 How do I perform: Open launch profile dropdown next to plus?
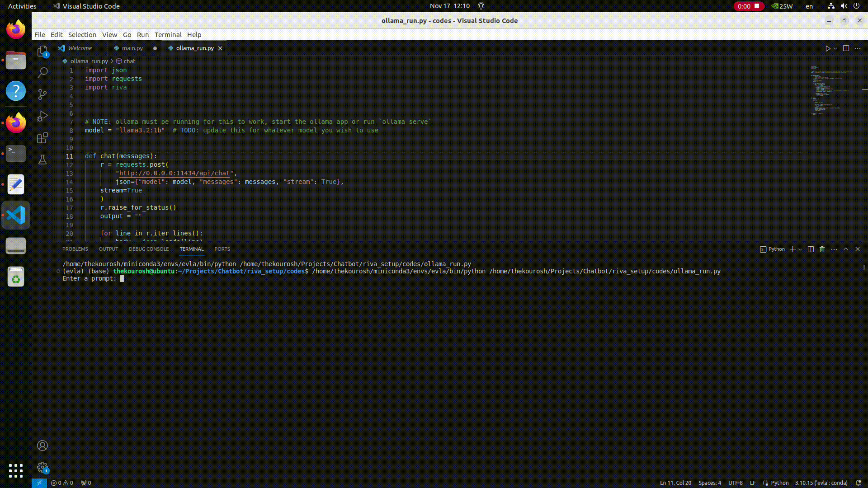click(800, 249)
